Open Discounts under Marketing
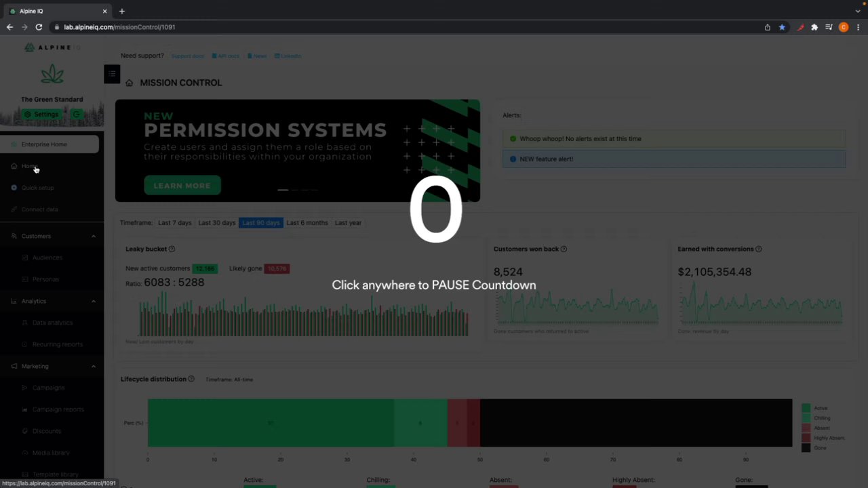The image size is (868, 488). click(46, 431)
